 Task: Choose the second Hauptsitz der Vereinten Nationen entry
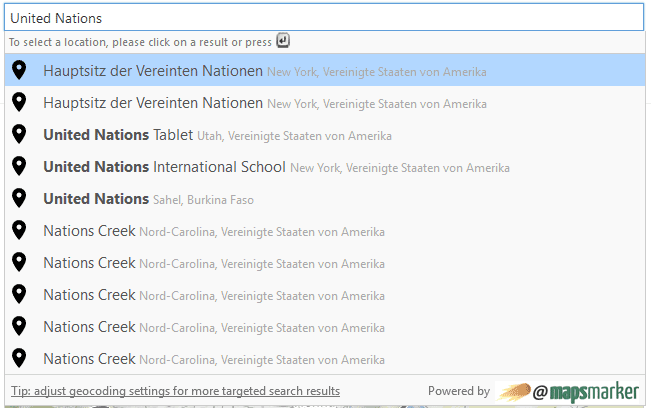[x=325, y=102]
